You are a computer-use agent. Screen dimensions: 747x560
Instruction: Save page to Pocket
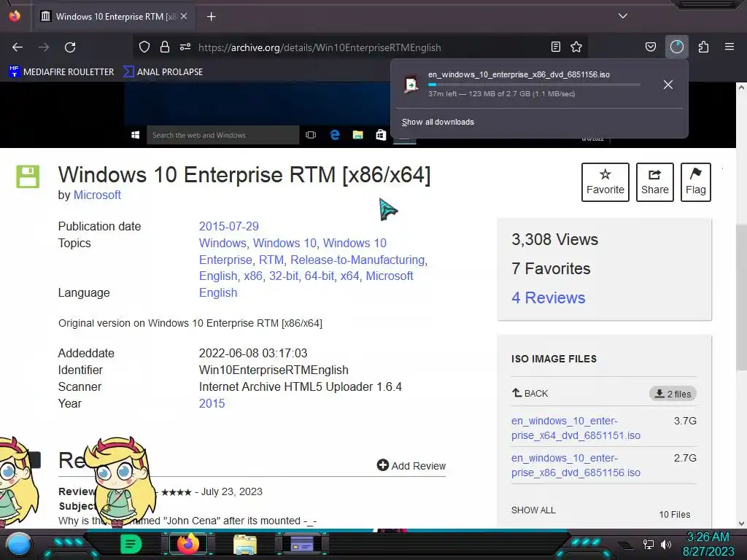(x=650, y=47)
